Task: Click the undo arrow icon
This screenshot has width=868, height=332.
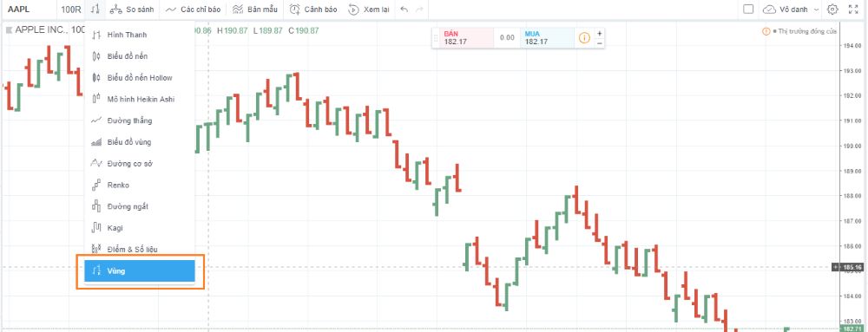Action: (404, 10)
